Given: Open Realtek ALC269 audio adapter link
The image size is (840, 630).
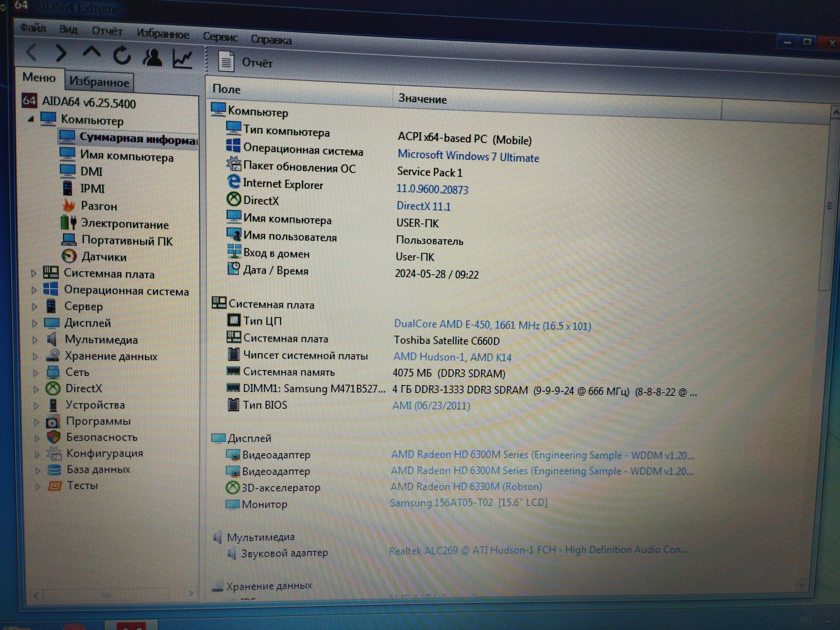Looking at the screenshot, I should tap(538, 550).
